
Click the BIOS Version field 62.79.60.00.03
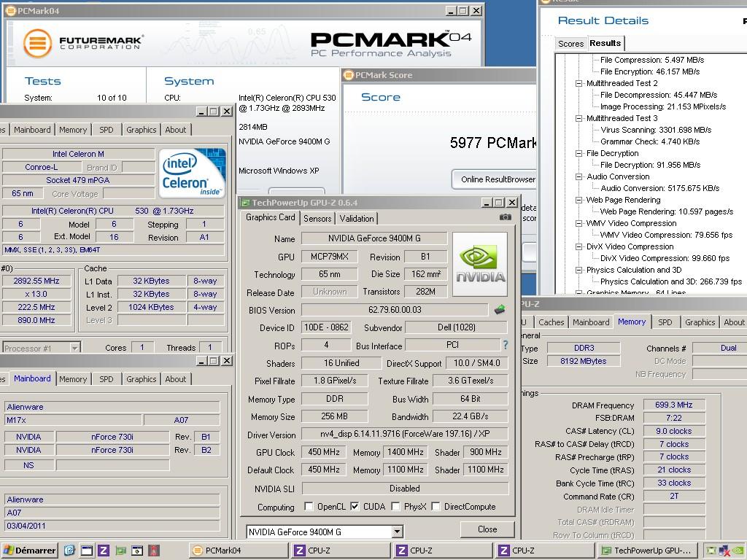click(x=395, y=309)
